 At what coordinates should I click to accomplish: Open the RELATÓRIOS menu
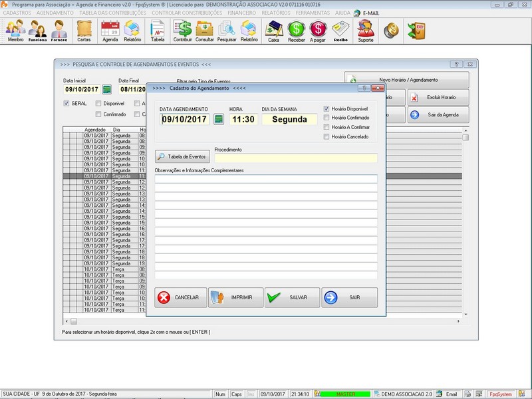pyautogui.click(x=276, y=13)
